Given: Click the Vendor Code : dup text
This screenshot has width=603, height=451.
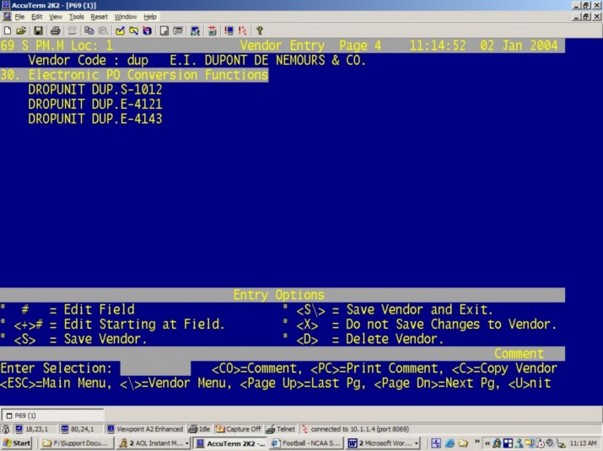Looking at the screenshot, I should pyautogui.click(x=88, y=60).
